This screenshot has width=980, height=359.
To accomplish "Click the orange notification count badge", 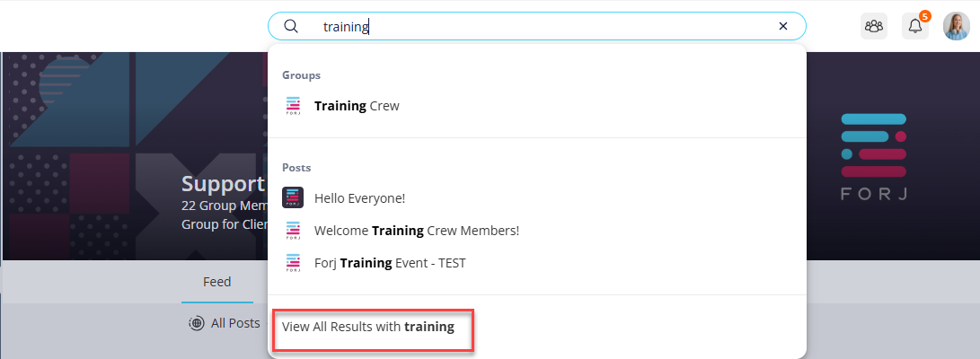I will point(925,15).
